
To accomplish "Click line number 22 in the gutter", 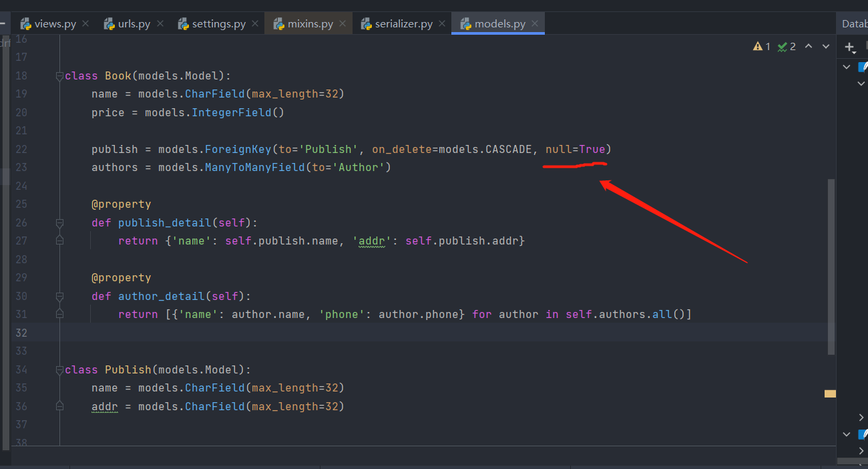I will click(21, 149).
